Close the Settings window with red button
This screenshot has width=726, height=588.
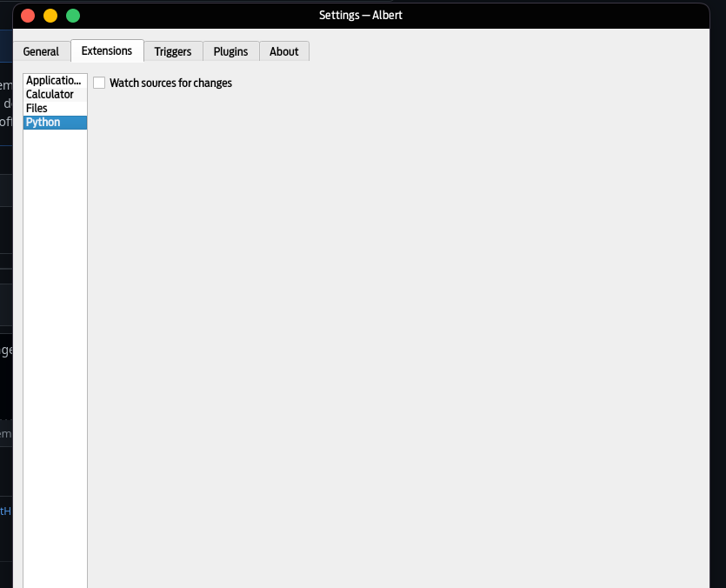[27, 15]
